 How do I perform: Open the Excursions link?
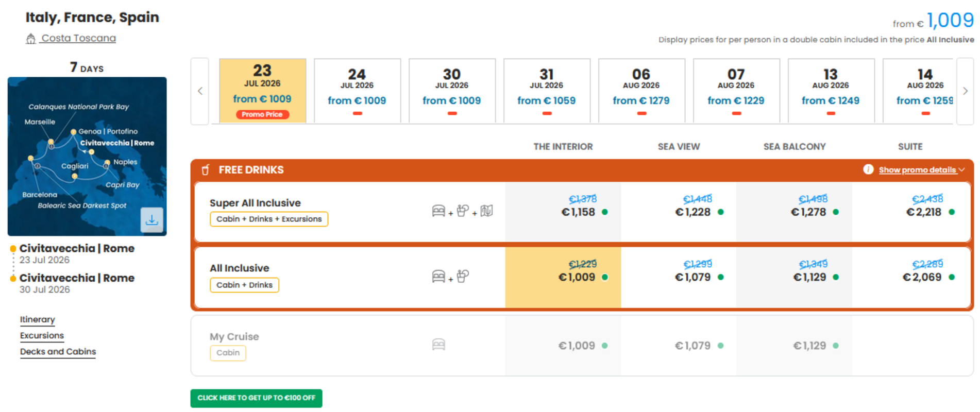[x=42, y=335]
